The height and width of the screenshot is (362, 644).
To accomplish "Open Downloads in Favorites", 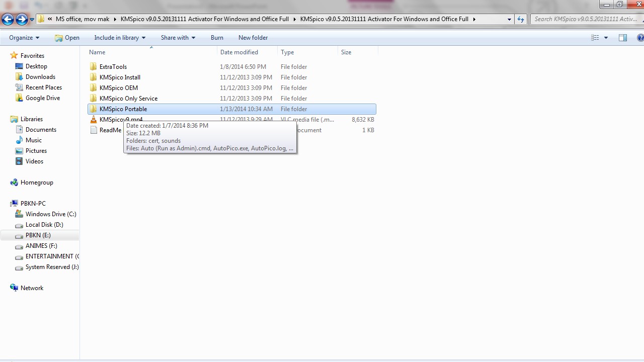I will (40, 77).
